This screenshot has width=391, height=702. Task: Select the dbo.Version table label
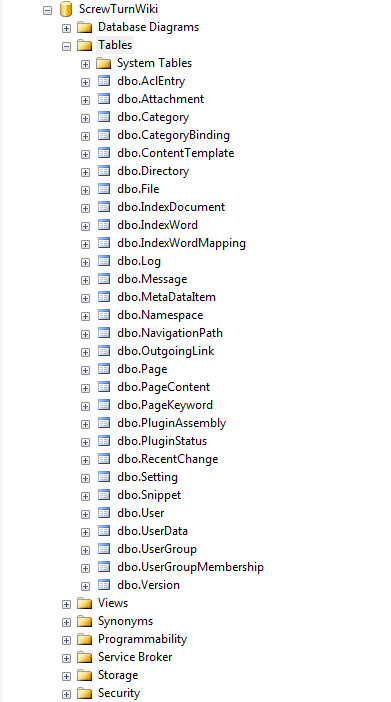coord(148,585)
